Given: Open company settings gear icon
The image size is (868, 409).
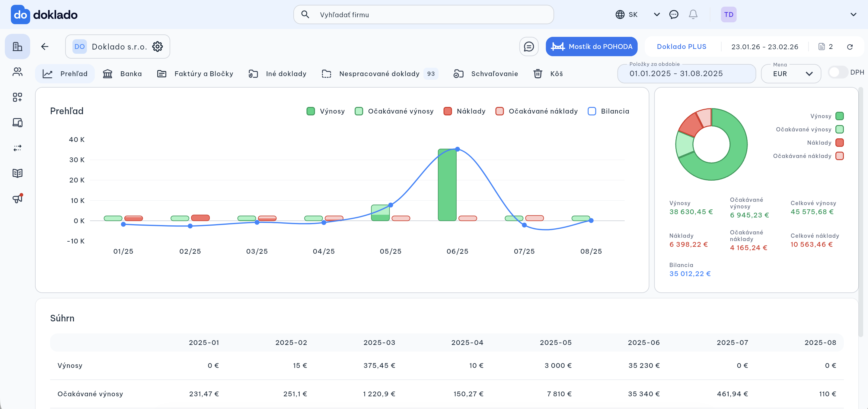Looking at the screenshot, I should coord(157,47).
